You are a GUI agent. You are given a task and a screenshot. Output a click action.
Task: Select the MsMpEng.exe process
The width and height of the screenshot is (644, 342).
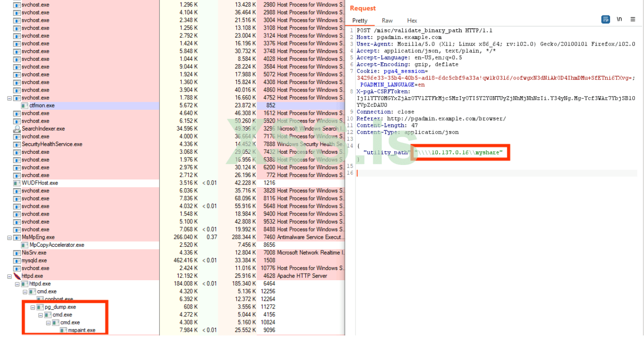tap(38, 237)
